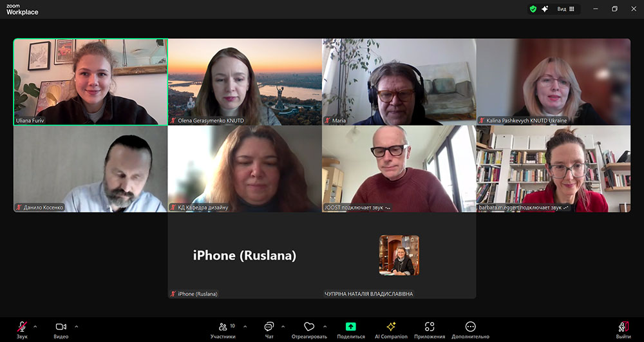This screenshot has height=342, width=644.
Task: Leave the meeting with the Выйти button
Action: click(623, 330)
